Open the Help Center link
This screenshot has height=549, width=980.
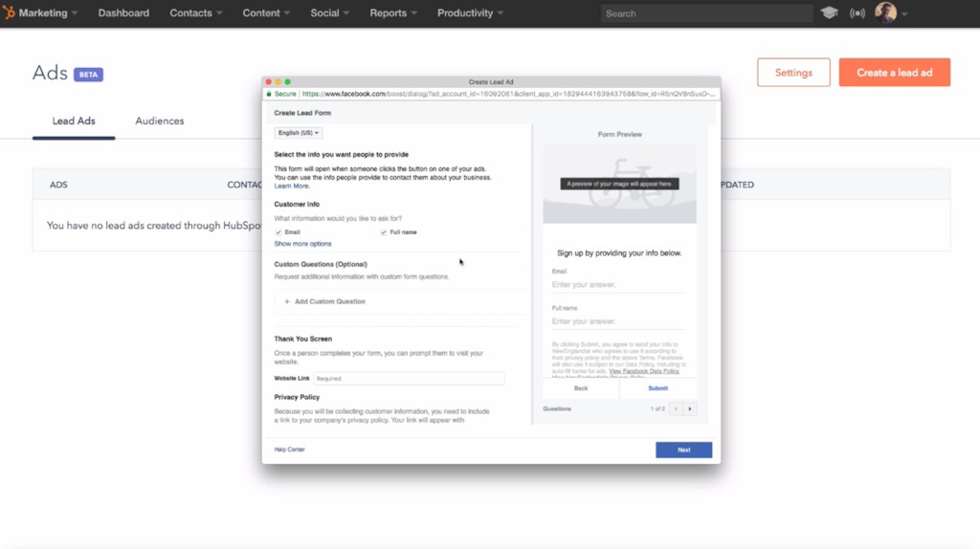(x=289, y=450)
